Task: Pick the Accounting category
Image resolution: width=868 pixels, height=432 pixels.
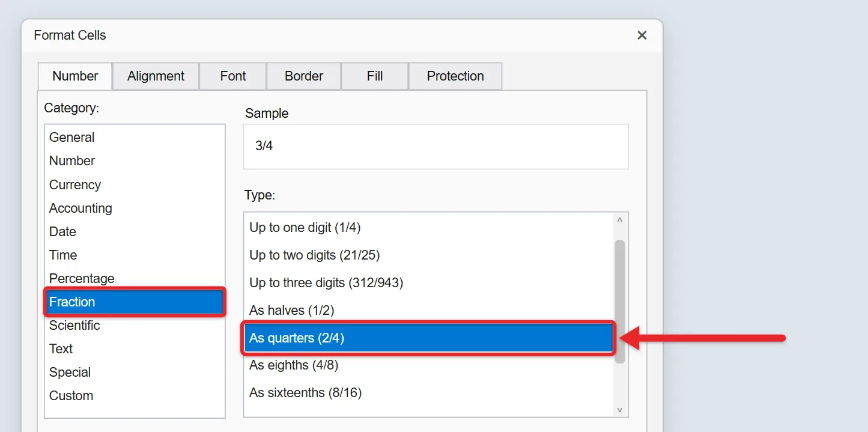Action: pyautogui.click(x=135, y=208)
